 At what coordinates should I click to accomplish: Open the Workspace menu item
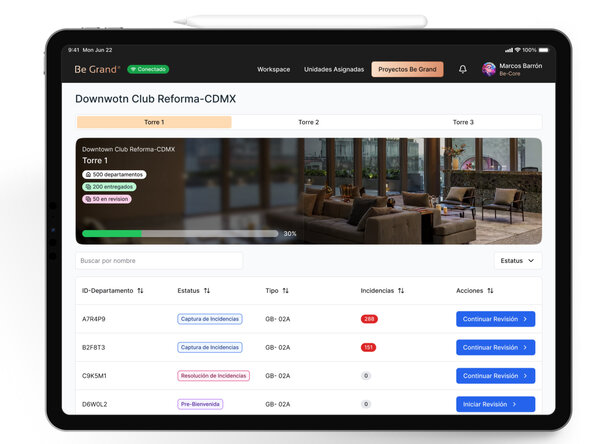273,70
